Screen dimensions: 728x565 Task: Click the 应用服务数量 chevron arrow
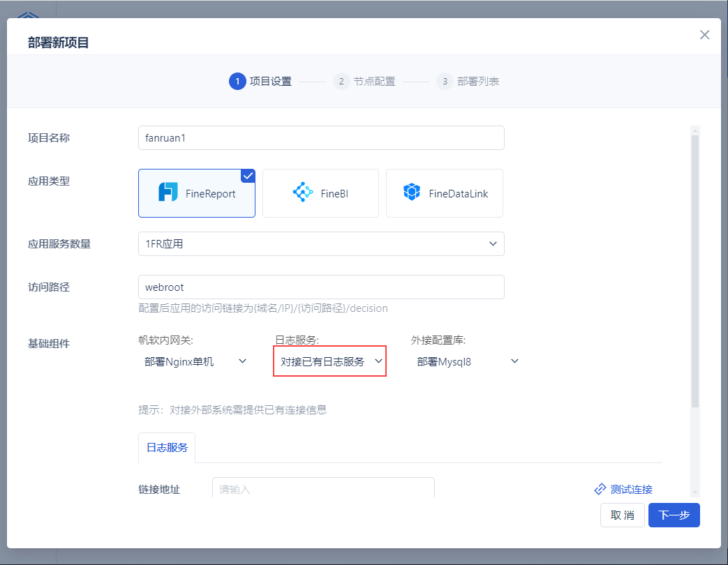pos(493,243)
